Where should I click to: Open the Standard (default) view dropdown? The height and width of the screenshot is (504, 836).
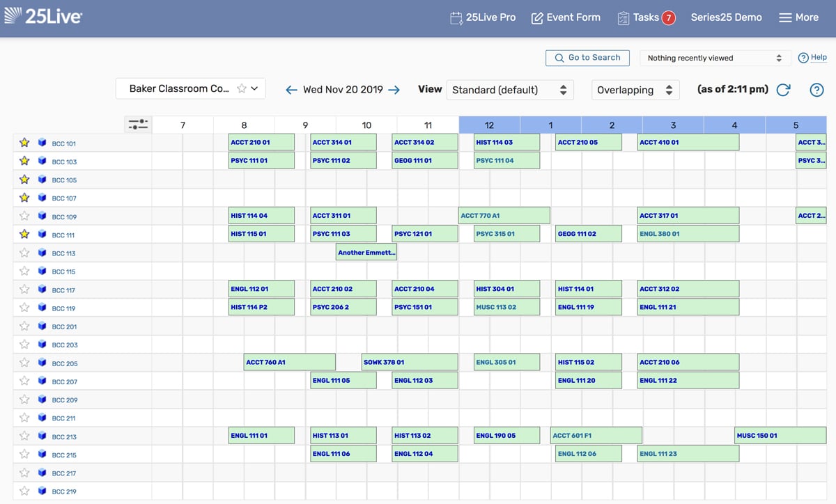(510, 90)
